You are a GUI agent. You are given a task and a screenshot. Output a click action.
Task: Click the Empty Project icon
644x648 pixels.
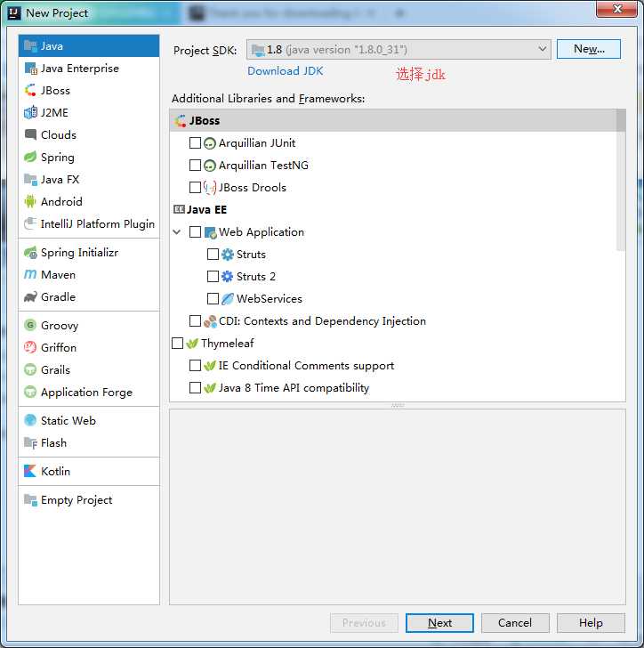30,500
